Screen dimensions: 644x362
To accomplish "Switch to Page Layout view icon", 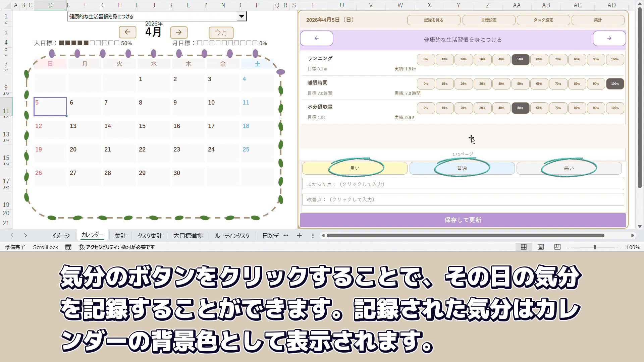I will point(540,247).
